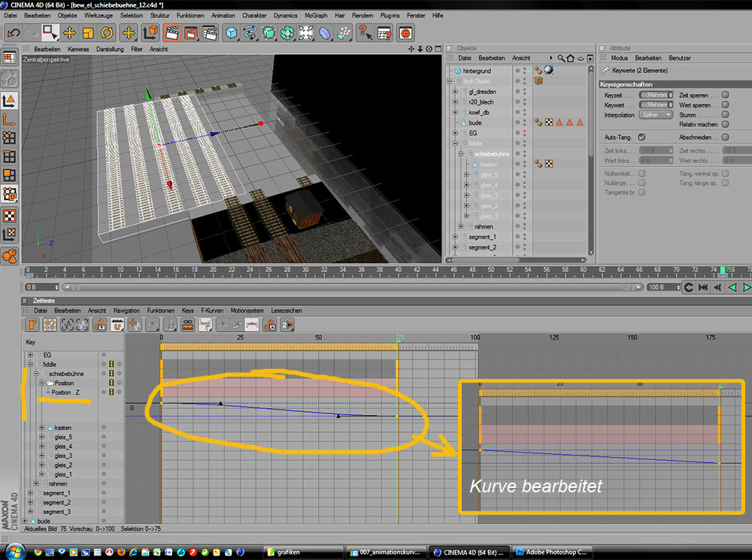Select the Rotate tool in top toolbar
The height and width of the screenshot is (560, 752).
point(107,33)
